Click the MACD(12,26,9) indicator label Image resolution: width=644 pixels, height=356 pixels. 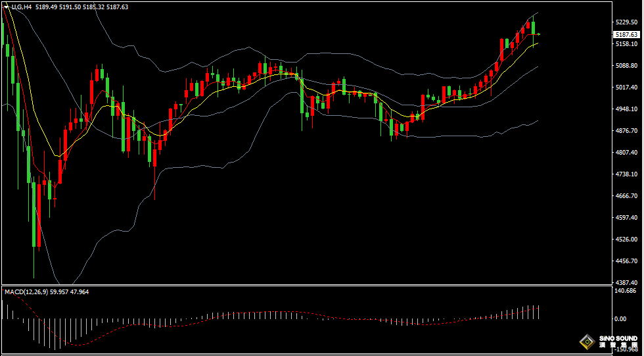(24, 292)
